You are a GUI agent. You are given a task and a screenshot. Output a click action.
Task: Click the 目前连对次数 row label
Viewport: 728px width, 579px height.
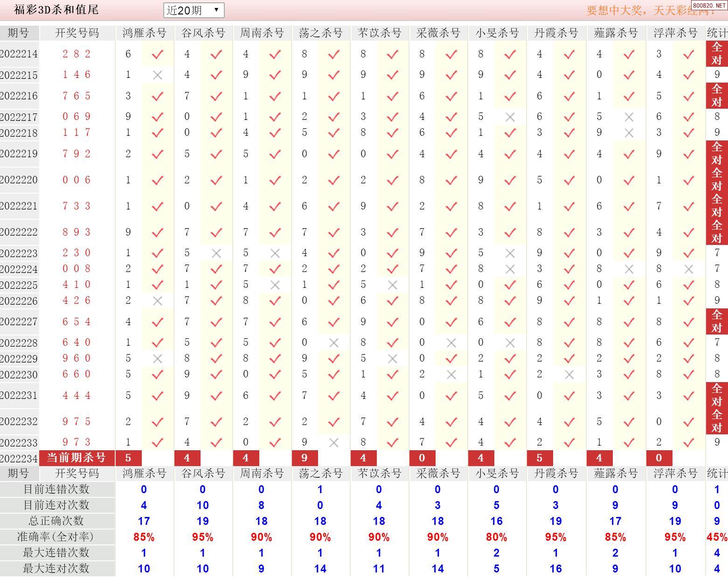56,505
